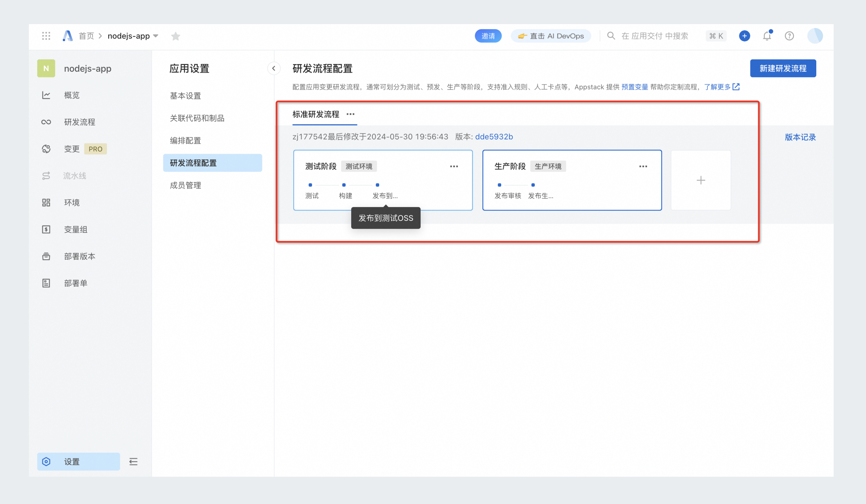This screenshot has width=866, height=504.
Task: Click the ⌘ K shortcut badge
Action: pos(716,36)
